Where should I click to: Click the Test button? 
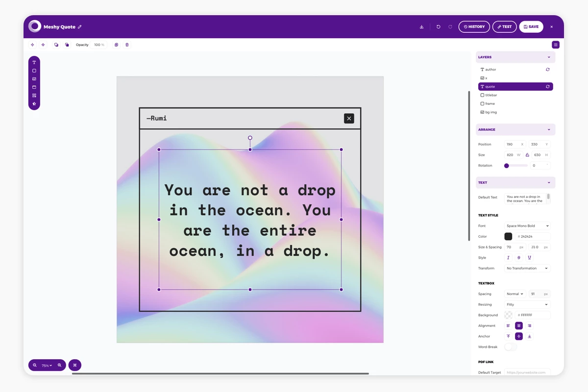504,27
